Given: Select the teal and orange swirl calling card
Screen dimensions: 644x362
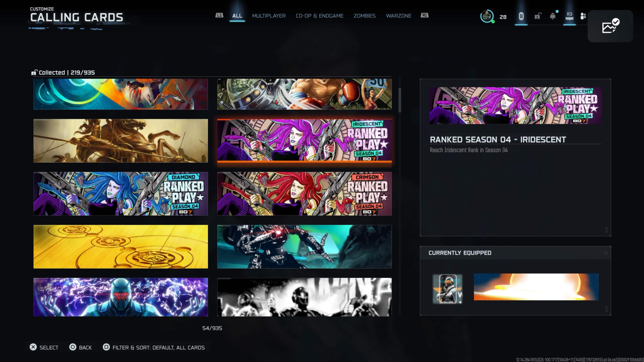Looking at the screenshot, I should [121, 94].
